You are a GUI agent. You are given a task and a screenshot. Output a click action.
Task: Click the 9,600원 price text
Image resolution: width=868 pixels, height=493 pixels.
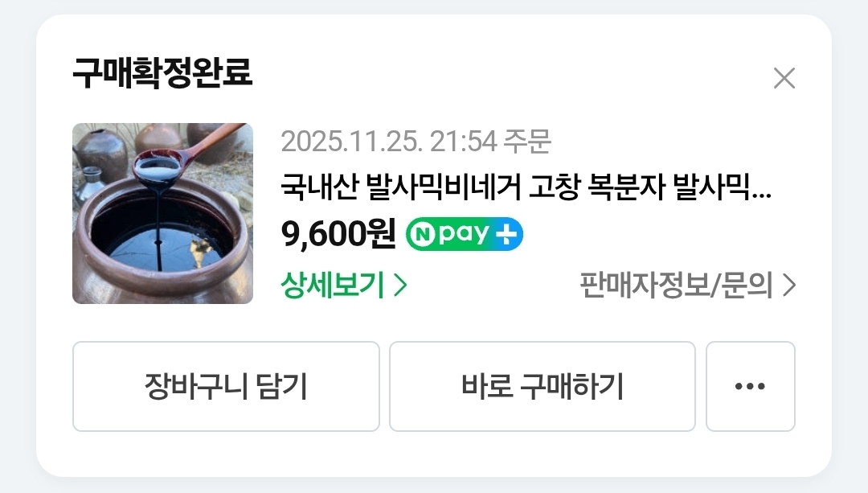(x=338, y=234)
